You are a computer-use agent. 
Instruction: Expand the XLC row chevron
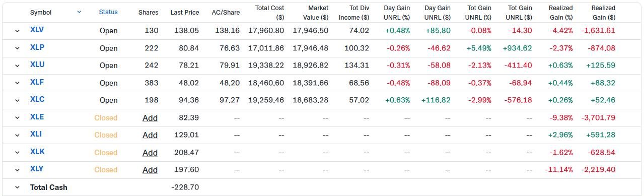point(17,100)
